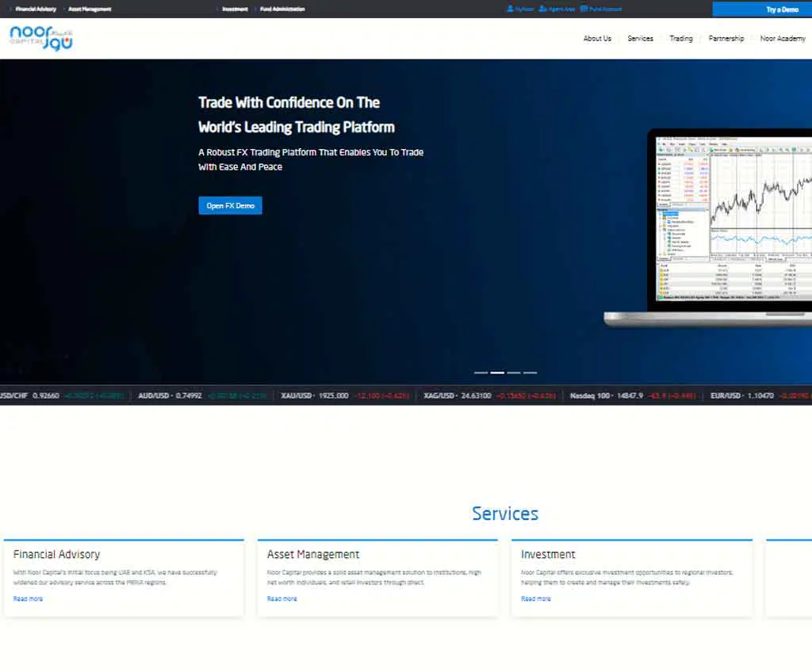Click the hero headline Trade With Confidence
Viewport: 812px width, 672px height.
coord(297,115)
